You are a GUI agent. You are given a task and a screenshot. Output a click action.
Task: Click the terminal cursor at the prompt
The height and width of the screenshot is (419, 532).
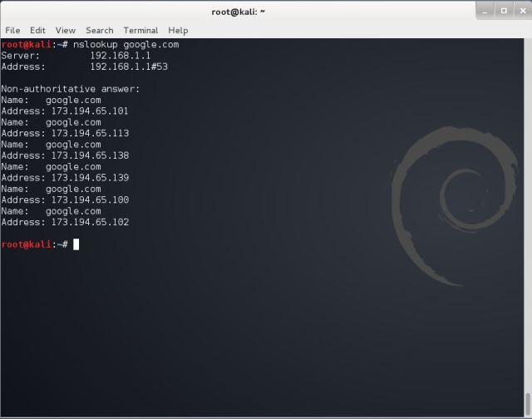click(76, 244)
